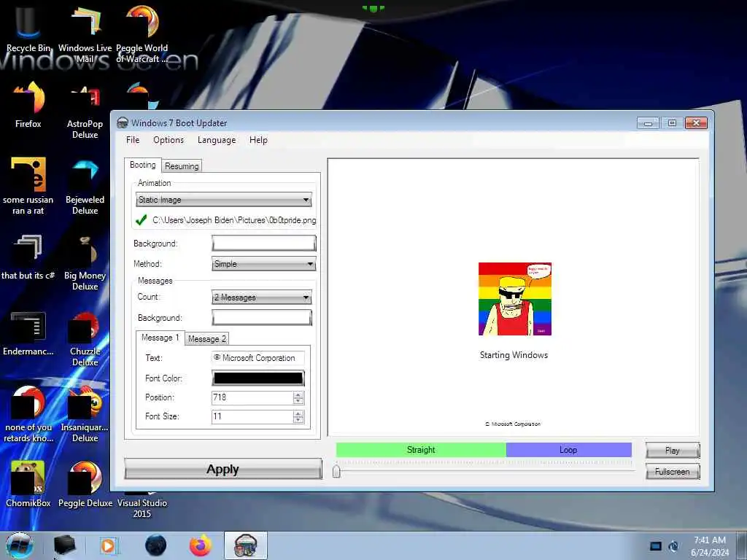Switch to the Resuming tab
Image resolution: width=747 pixels, height=560 pixels.
(x=182, y=166)
